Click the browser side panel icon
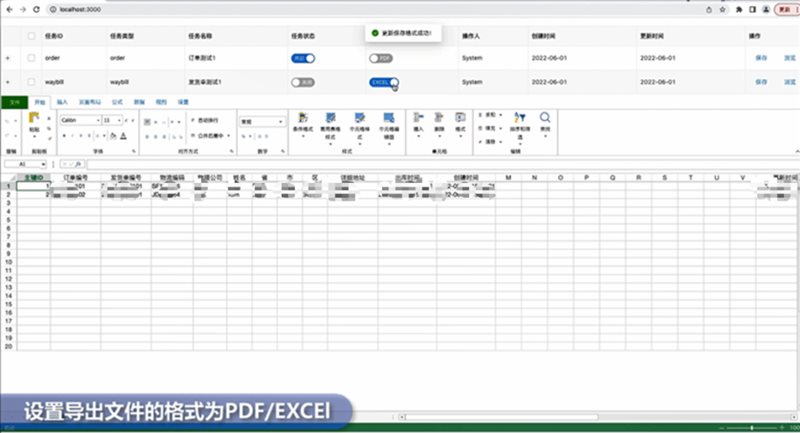The width and height of the screenshot is (800, 433). 753,10
